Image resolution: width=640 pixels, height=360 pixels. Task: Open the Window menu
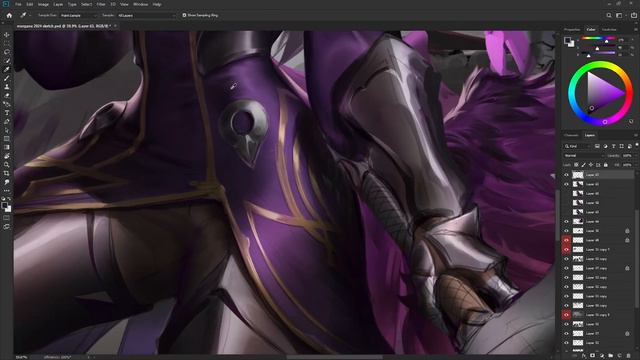pyautogui.click(x=140, y=4)
